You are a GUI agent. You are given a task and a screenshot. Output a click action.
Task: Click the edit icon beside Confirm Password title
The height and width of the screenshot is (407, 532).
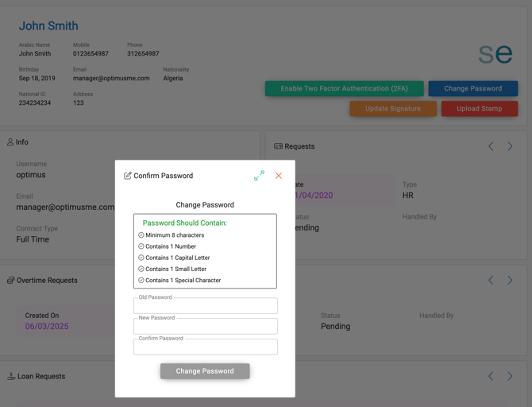point(128,176)
